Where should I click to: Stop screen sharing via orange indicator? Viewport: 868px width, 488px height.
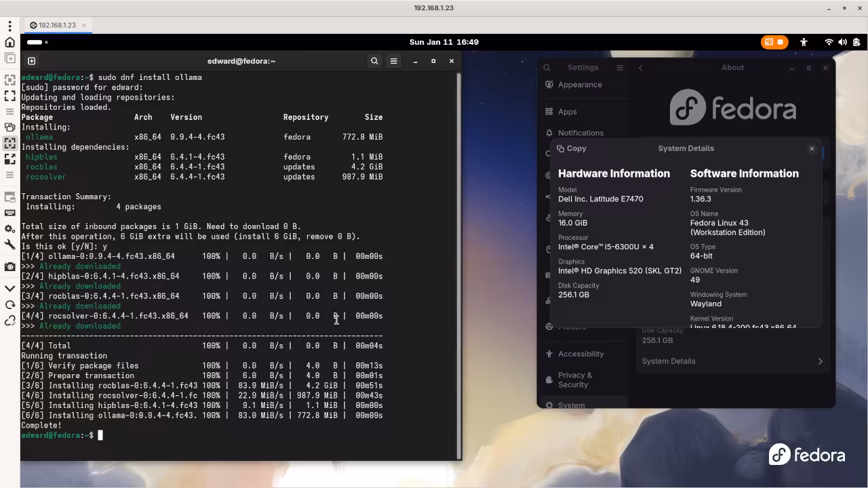(x=774, y=42)
